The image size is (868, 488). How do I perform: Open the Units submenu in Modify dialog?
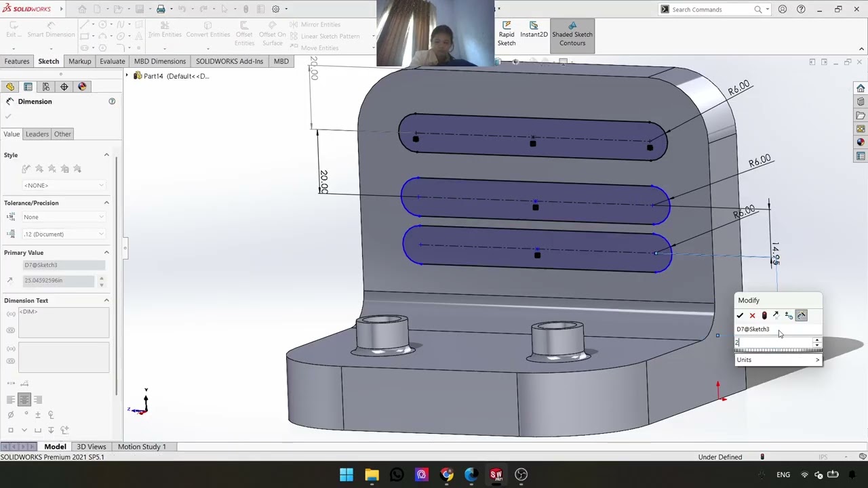(x=778, y=360)
